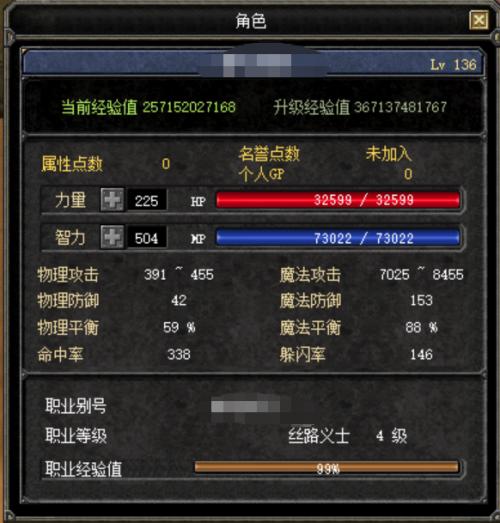Click the 力量 value field showing 225

tap(146, 201)
